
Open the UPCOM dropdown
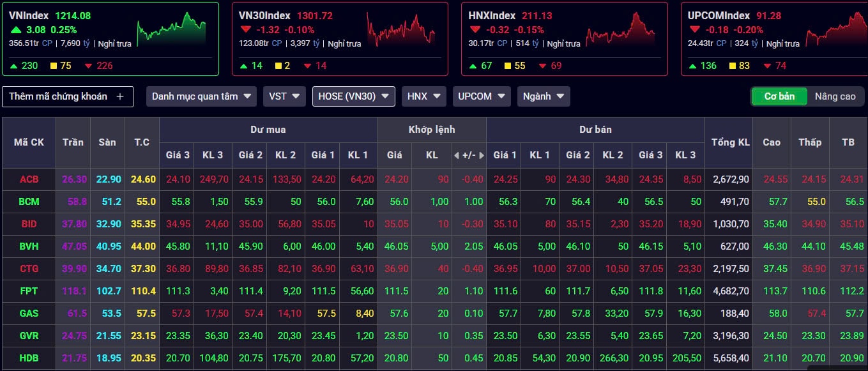(x=482, y=96)
